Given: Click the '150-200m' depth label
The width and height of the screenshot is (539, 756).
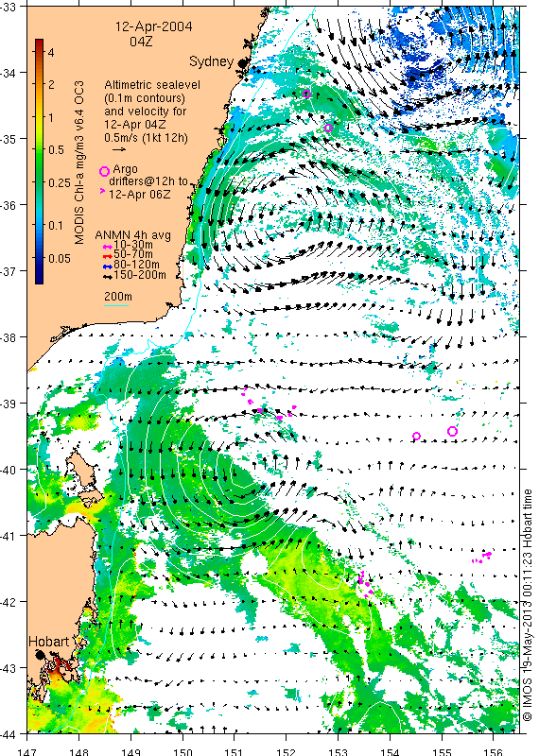Looking at the screenshot, I should [x=140, y=275].
